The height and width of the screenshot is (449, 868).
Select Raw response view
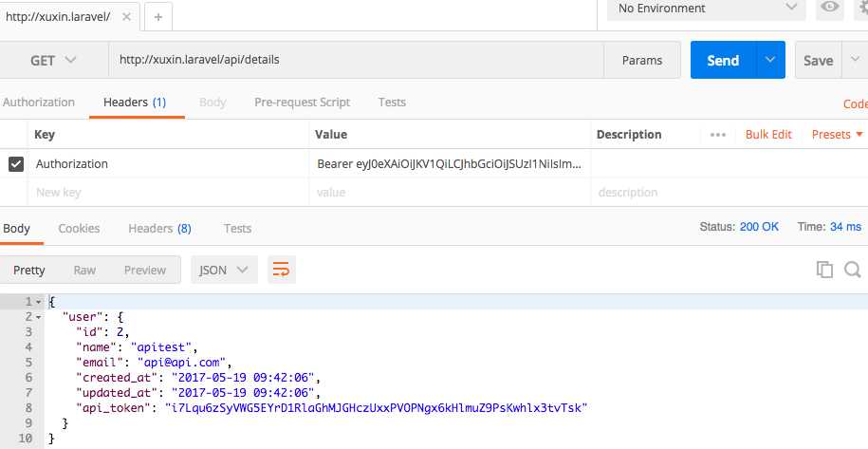click(x=84, y=270)
